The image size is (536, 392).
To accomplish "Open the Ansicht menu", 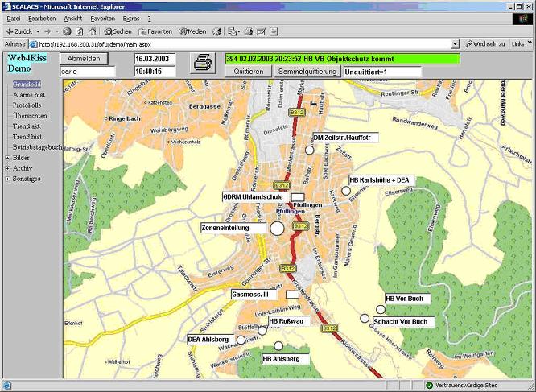I will point(72,19).
